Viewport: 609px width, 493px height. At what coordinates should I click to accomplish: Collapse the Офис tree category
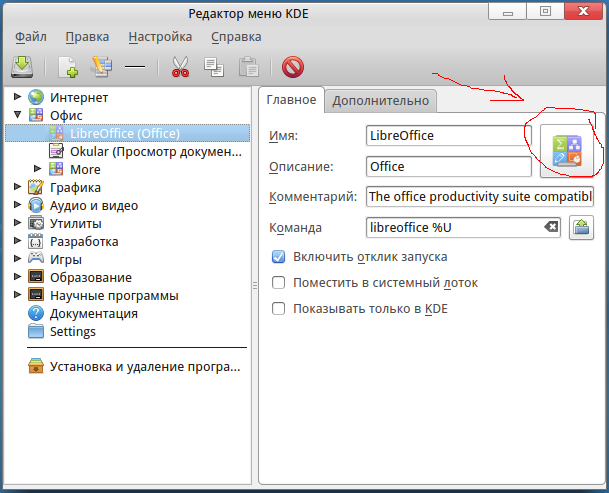tap(18, 116)
